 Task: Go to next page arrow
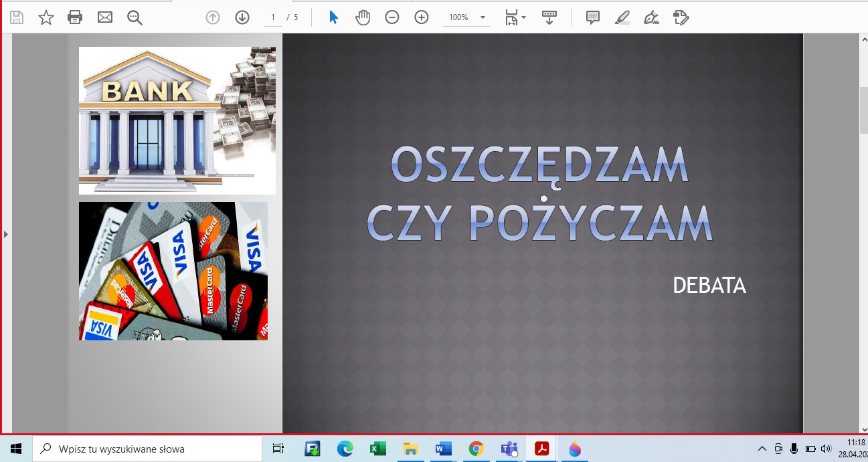pyautogui.click(x=242, y=17)
